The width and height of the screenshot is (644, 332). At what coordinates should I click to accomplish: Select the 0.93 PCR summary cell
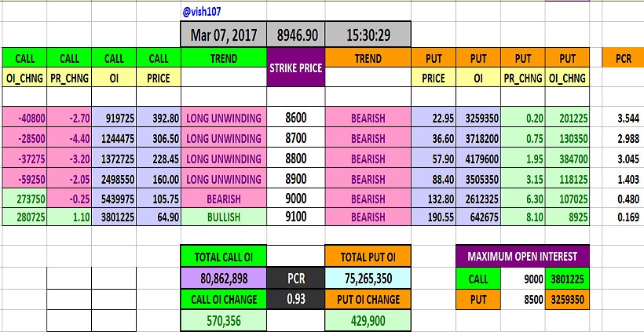click(x=296, y=299)
